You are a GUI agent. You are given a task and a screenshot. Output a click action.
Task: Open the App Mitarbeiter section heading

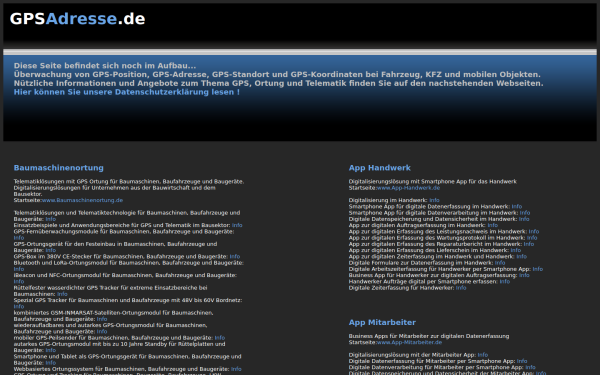[x=382, y=322]
